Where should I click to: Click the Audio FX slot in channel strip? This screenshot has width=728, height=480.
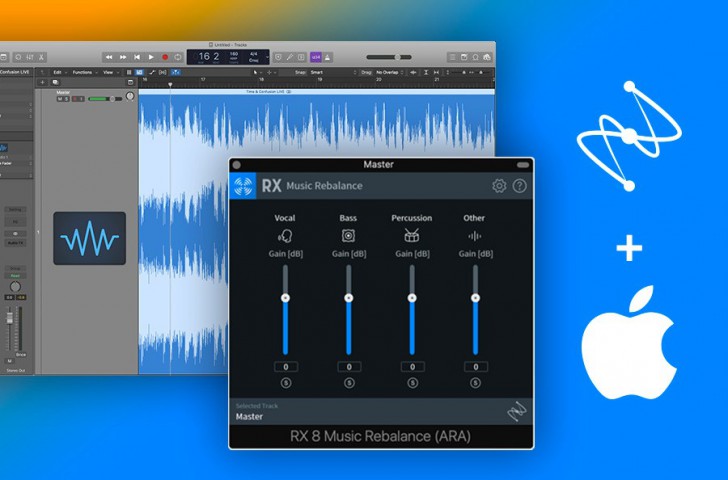pyautogui.click(x=15, y=243)
